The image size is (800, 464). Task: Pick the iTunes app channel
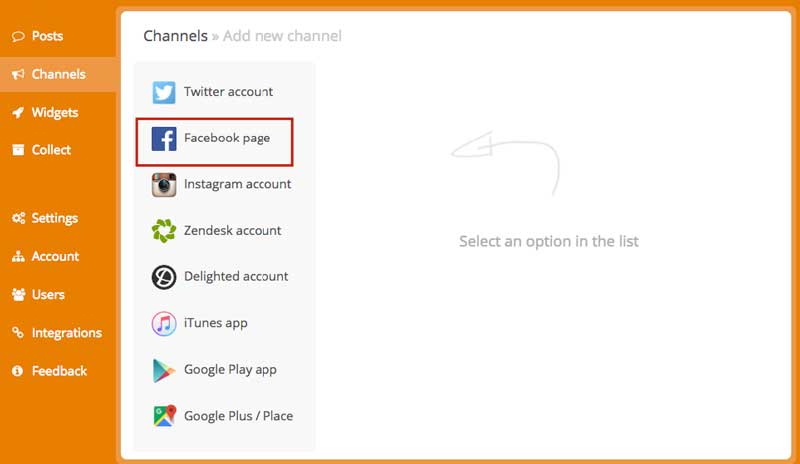(x=214, y=324)
